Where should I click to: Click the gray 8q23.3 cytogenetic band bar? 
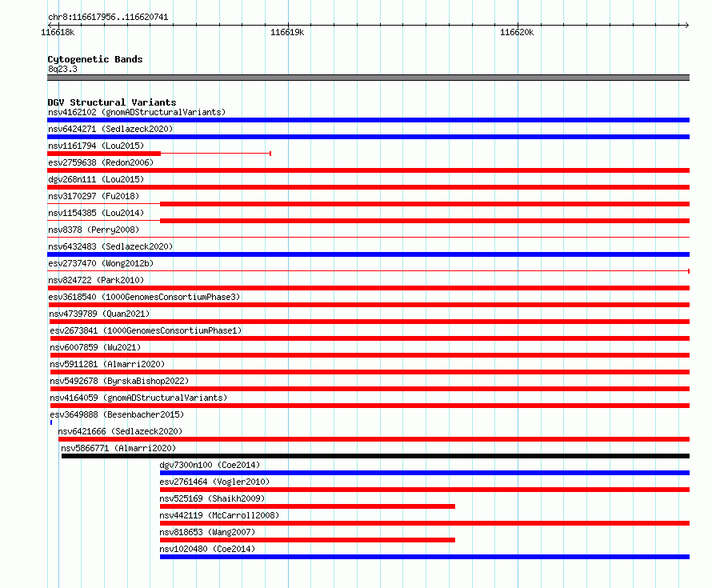[x=368, y=78]
